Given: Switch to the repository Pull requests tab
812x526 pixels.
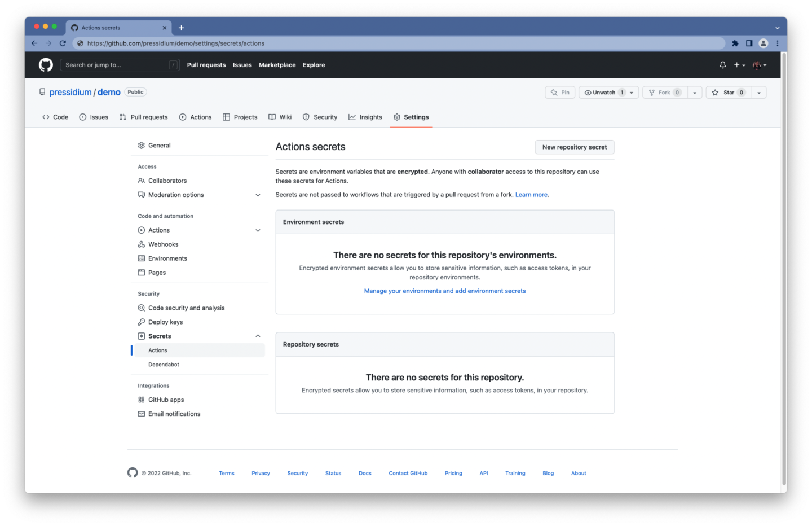Looking at the screenshot, I should (144, 117).
